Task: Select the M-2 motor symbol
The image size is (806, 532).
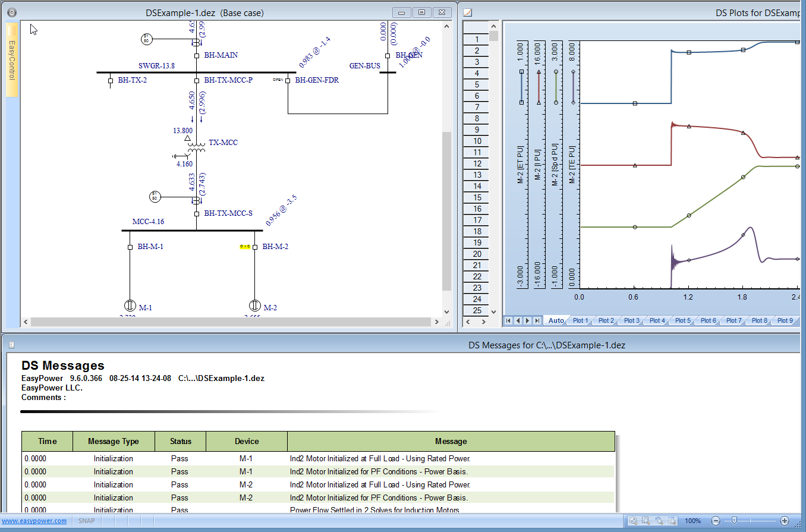Action: tap(255, 306)
